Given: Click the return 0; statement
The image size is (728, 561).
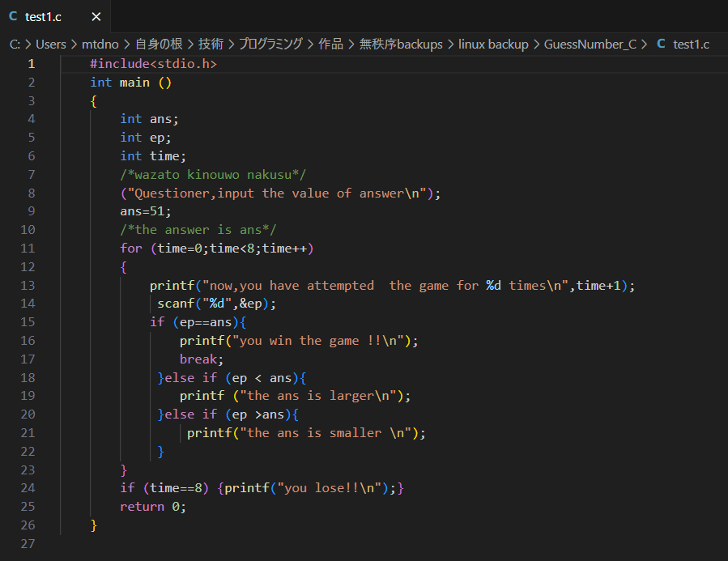Looking at the screenshot, I should [153, 507].
